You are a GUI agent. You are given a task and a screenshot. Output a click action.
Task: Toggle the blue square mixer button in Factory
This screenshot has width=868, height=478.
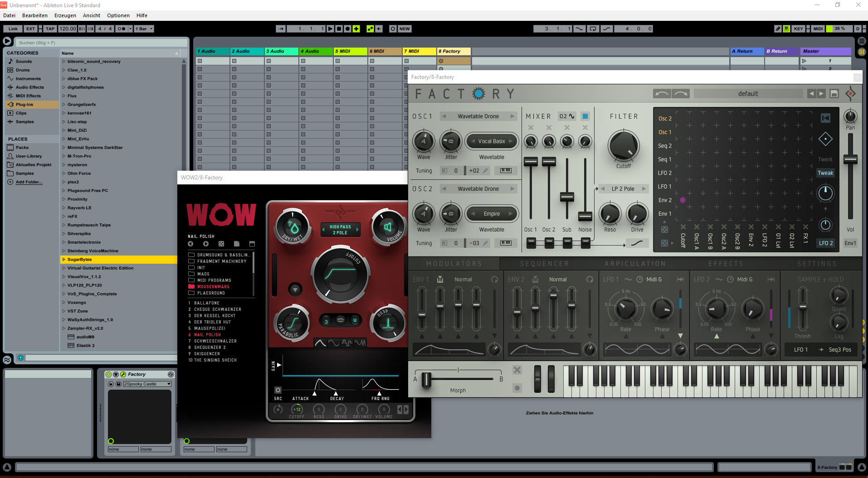(x=585, y=116)
